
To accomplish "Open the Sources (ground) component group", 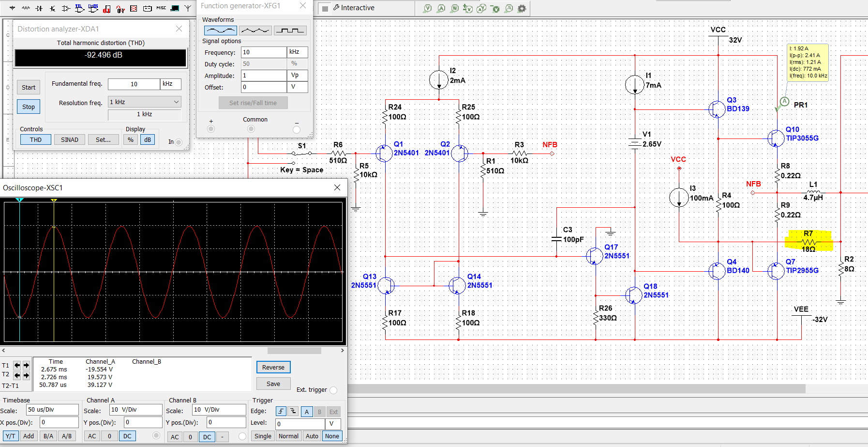I will click(12, 8).
